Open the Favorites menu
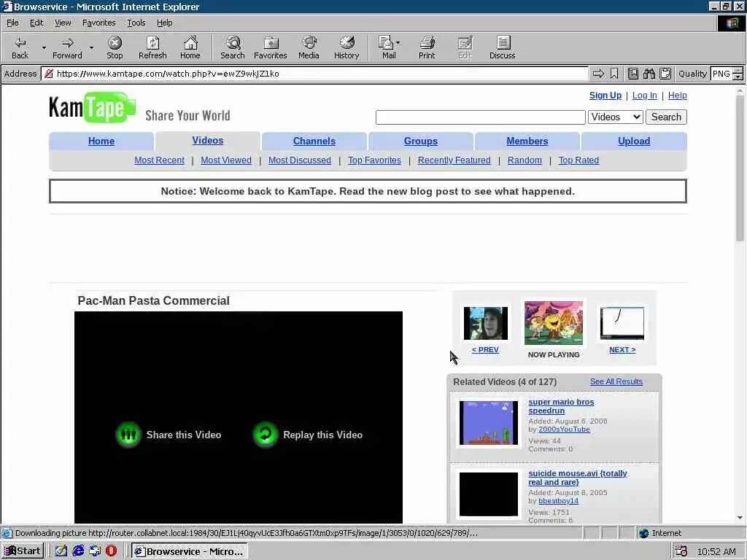Screen dimensions: 747x560 pyautogui.click(x=98, y=23)
